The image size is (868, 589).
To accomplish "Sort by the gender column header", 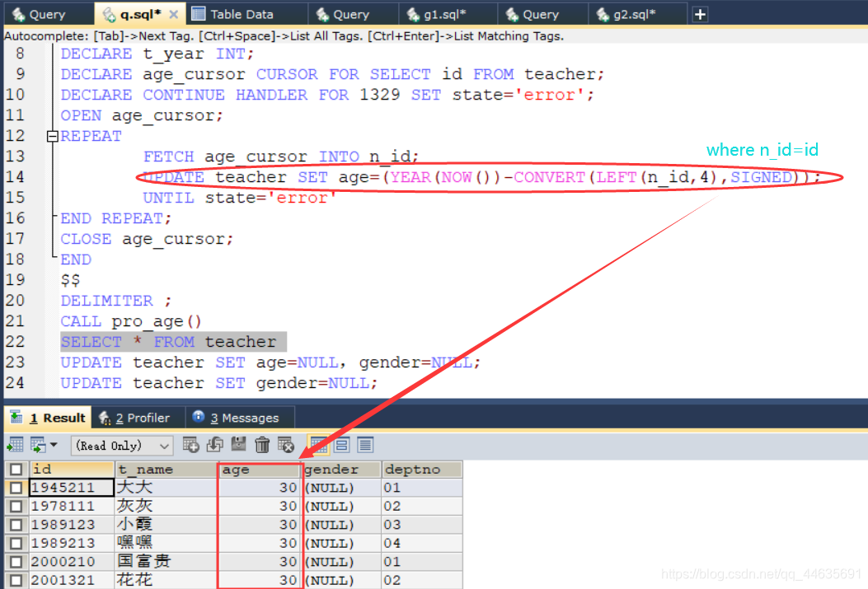I will [x=342, y=470].
